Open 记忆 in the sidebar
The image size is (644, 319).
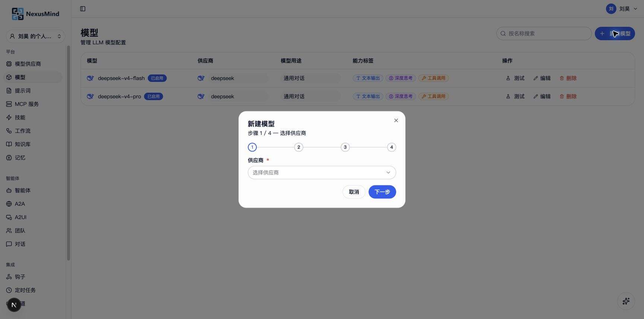point(33,157)
